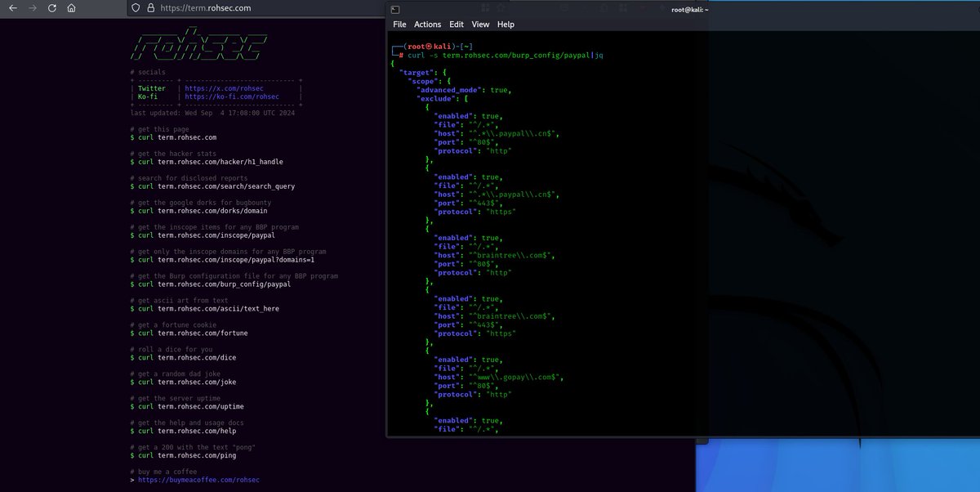This screenshot has height=492, width=980.
Task: Click the 'curl term.rohsec.com/joke' line
Action: tap(182, 382)
